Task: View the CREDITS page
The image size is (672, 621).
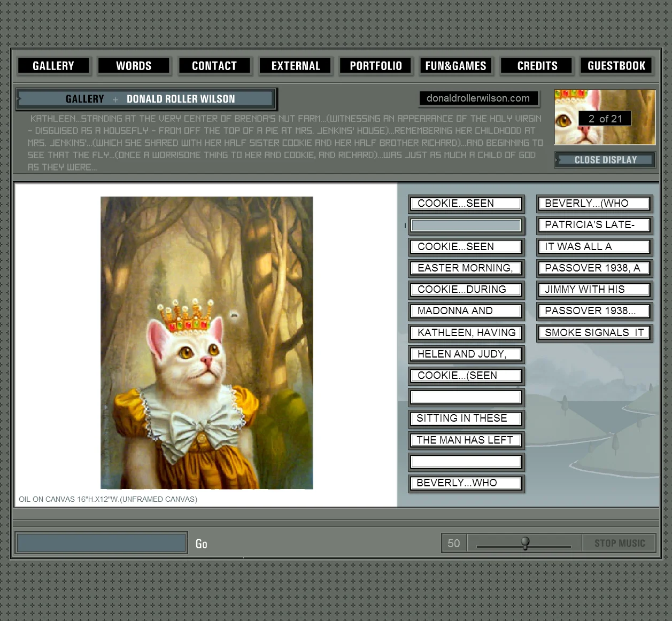Action: 537,66
